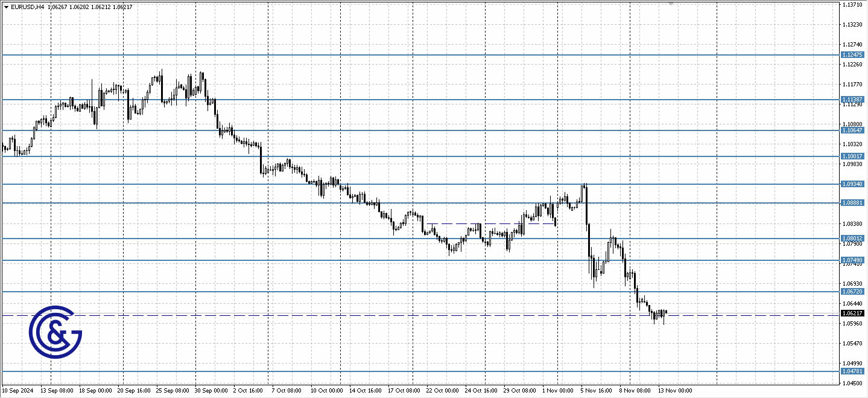868x398 pixels.
Task: Select the horizontal line labeled 1.08881
Action: [x=851, y=204]
